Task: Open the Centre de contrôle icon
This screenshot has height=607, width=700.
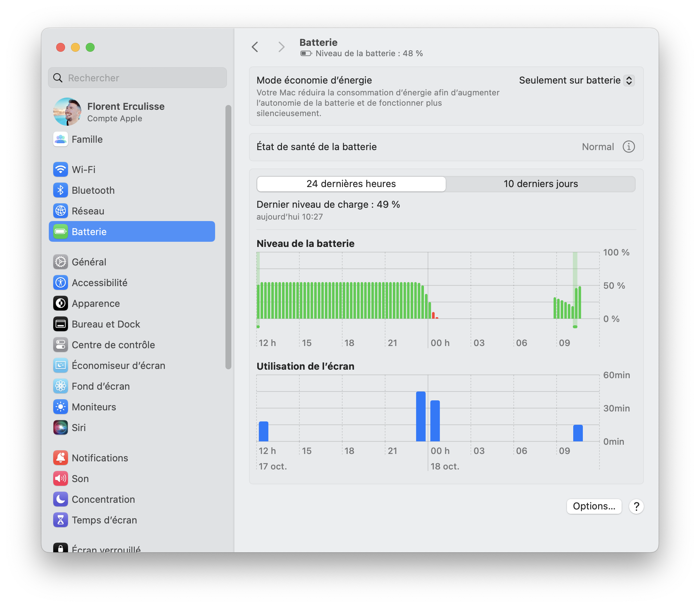Action: coord(61,345)
